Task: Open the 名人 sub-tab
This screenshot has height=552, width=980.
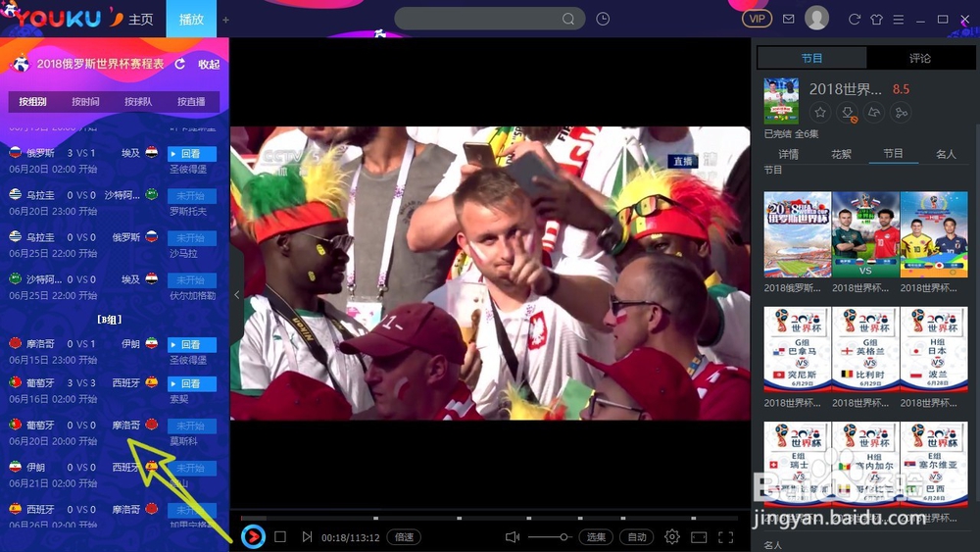Action: point(946,154)
